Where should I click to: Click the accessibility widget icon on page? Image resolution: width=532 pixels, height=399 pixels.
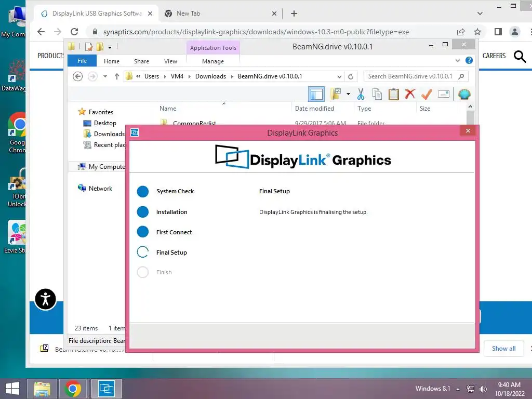coord(46,299)
